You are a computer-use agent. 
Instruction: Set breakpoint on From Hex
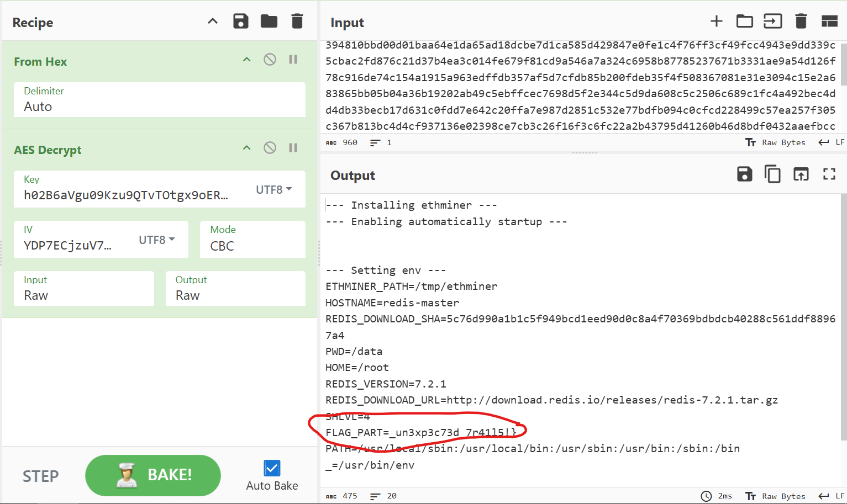293,59
